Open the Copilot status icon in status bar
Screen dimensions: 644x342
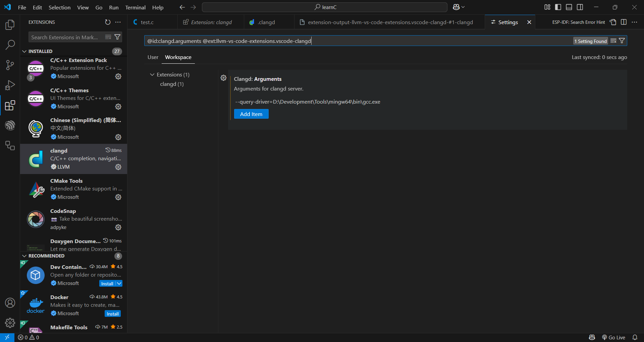tap(592, 337)
